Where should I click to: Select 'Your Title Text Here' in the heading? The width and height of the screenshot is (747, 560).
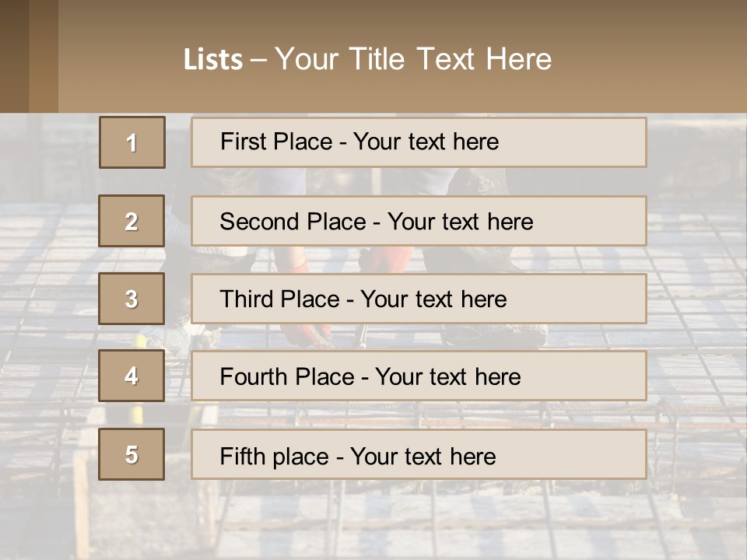tap(413, 59)
